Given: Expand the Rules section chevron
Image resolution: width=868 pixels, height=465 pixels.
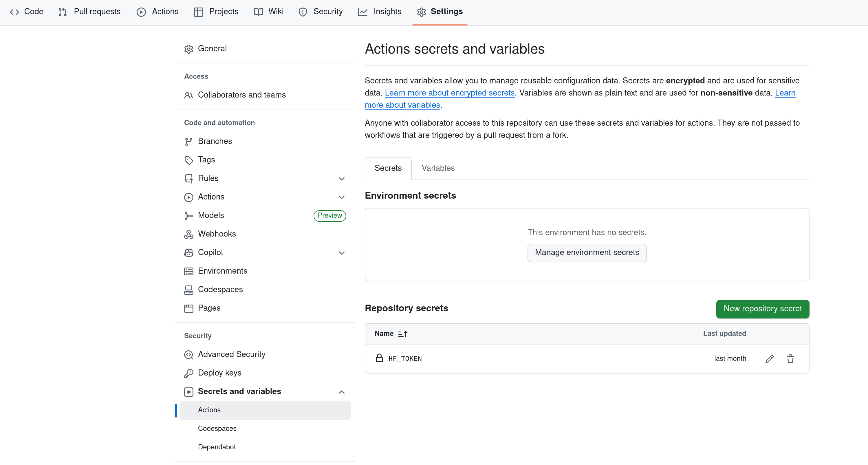Looking at the screenshot, I should pyautogui.click(x=341, y=179).
